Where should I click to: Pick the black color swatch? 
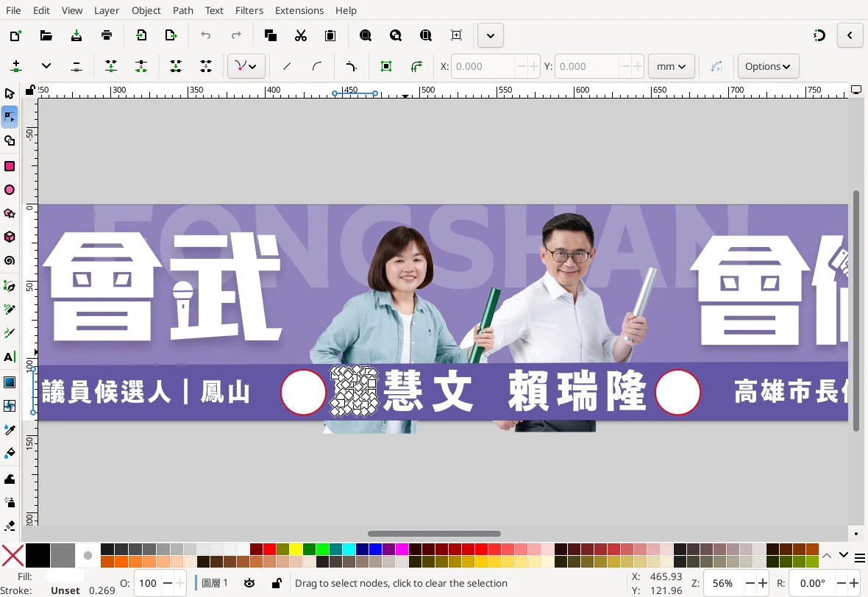pos(38,556)
